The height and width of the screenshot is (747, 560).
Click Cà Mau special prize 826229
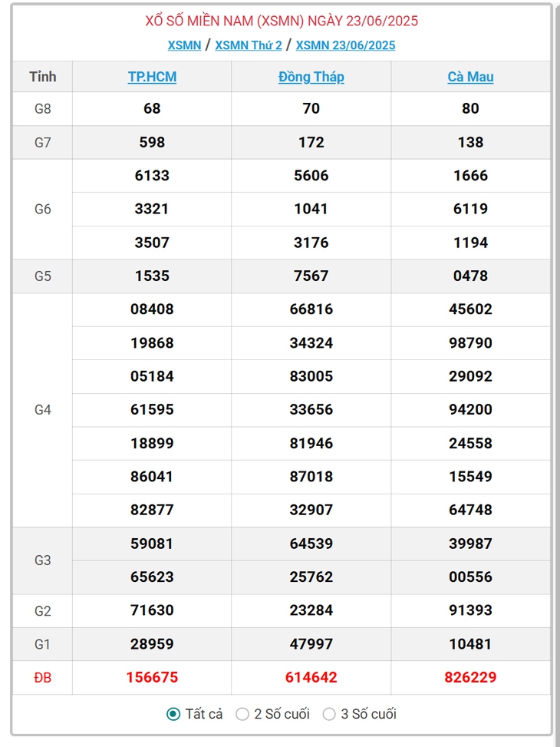pyautogui.click(x=470, y=677)
